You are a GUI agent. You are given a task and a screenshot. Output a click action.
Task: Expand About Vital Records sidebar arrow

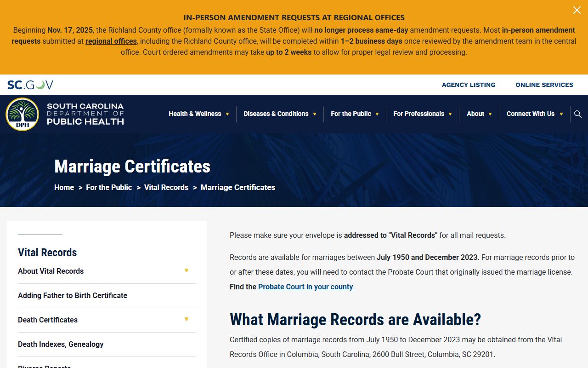(x=187, y=270)
